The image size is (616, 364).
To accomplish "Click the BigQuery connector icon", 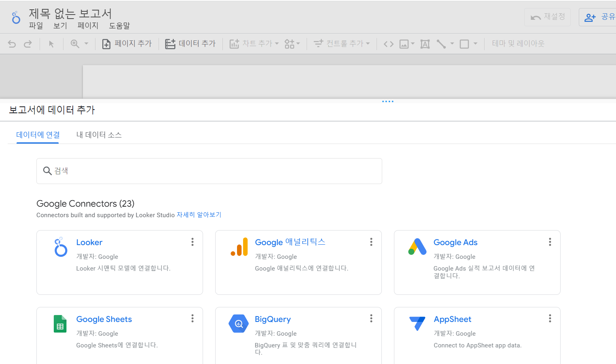I will (x=239, y=324).
